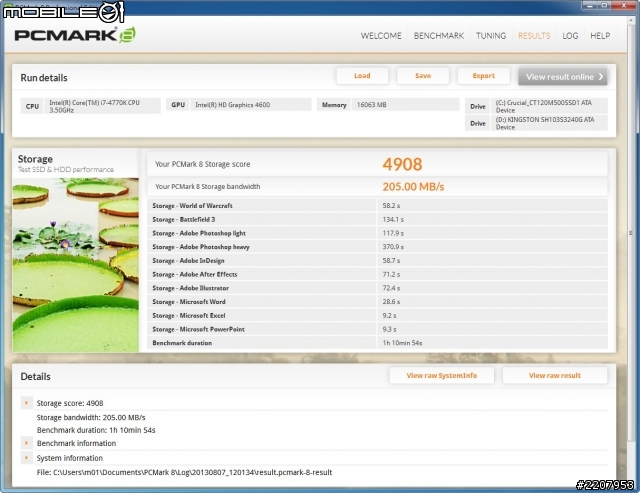Viewport: 640px width, 493px height.
Task: Select Storage - Adobe InDesign row
Action: (377, 260)
